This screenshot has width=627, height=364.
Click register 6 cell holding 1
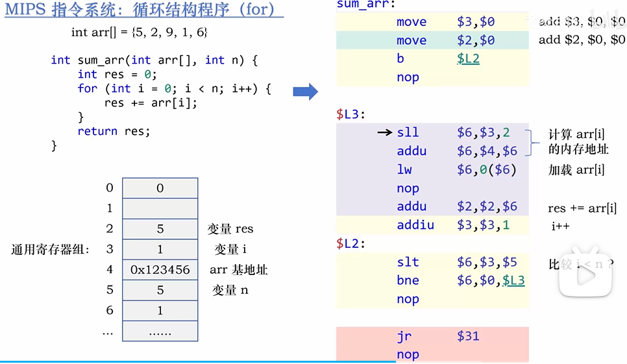pos(160,310)
